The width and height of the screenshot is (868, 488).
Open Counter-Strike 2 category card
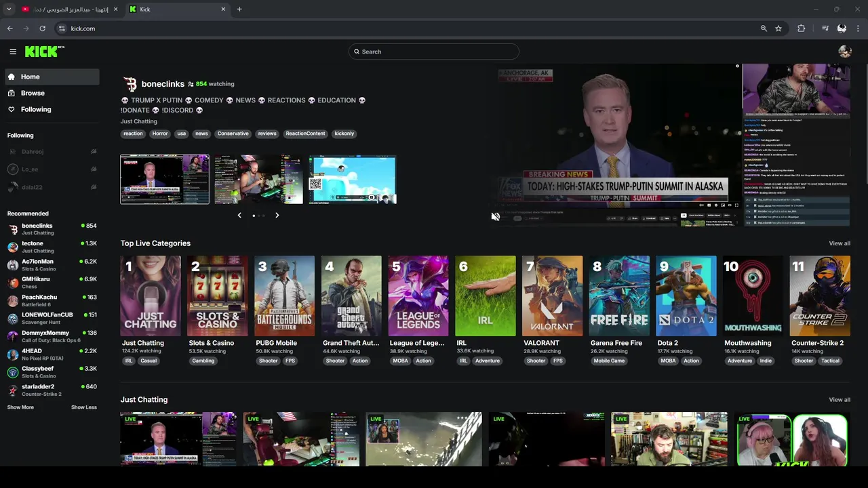coord(820,296)
